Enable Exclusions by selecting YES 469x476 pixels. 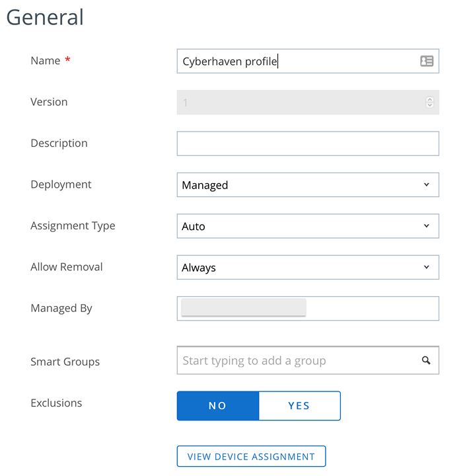coord(299,406)
